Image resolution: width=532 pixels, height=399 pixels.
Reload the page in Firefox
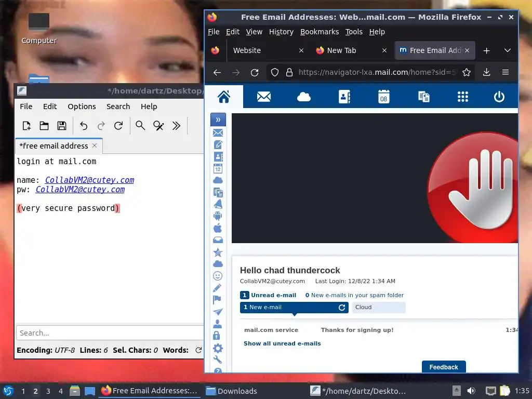pyautogui.click(x=255, y=72)
